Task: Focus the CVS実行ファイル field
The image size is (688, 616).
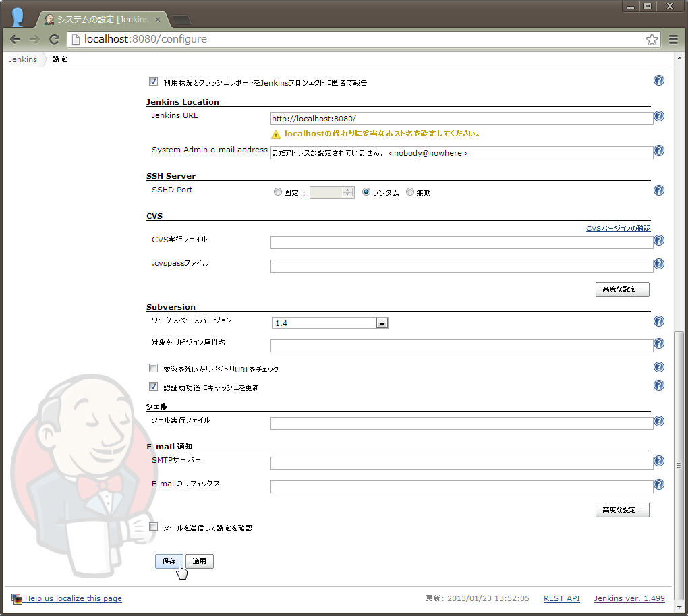Action: pos(461,243)
